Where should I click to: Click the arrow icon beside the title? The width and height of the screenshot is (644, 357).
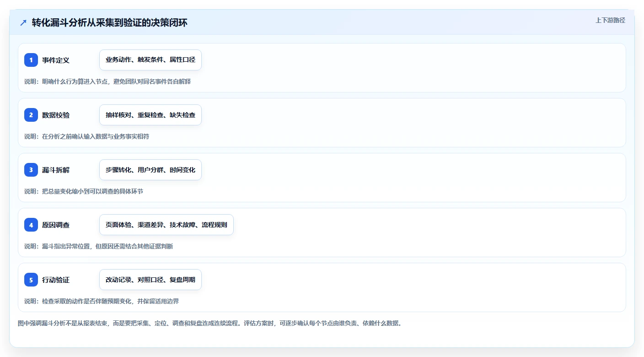pos(23,22)
